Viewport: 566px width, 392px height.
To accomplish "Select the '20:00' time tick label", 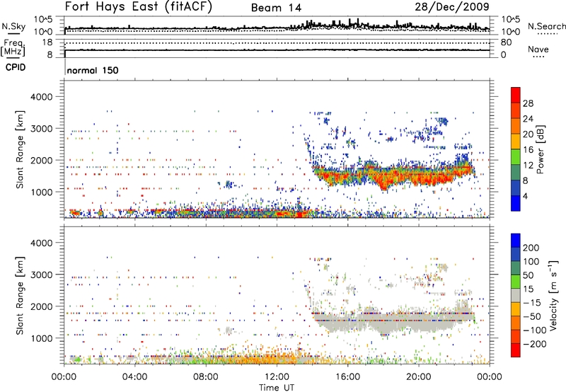I will (418, 377).
